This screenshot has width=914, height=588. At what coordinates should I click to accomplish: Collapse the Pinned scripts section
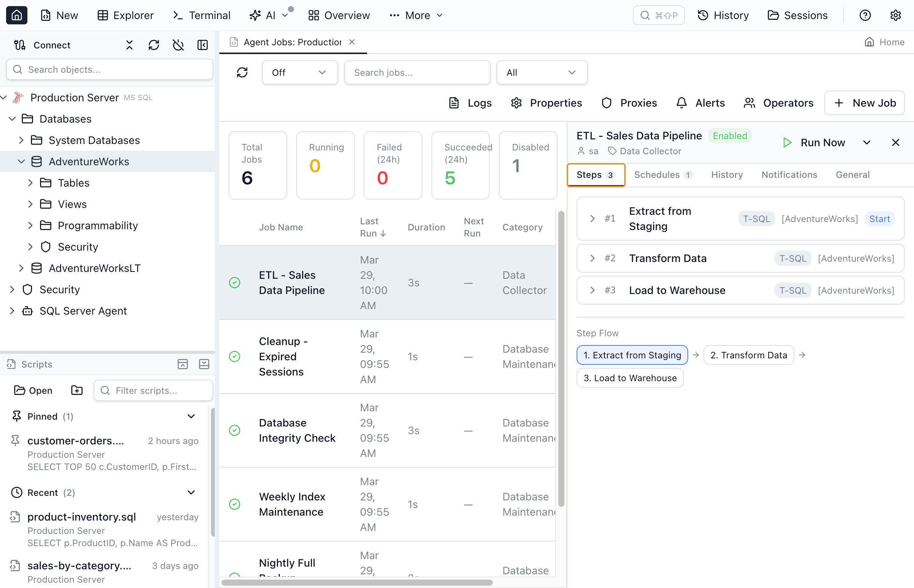point(191,416)
